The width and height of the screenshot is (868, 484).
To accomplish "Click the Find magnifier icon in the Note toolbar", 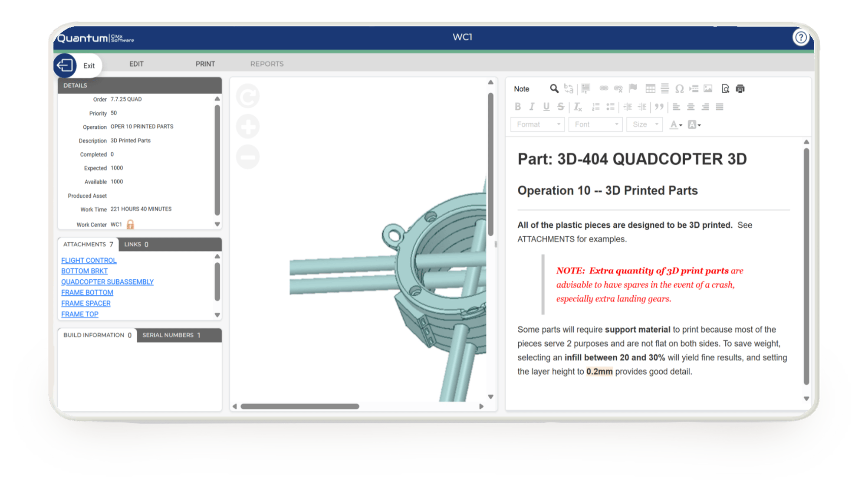I will (x=554, y=88).
